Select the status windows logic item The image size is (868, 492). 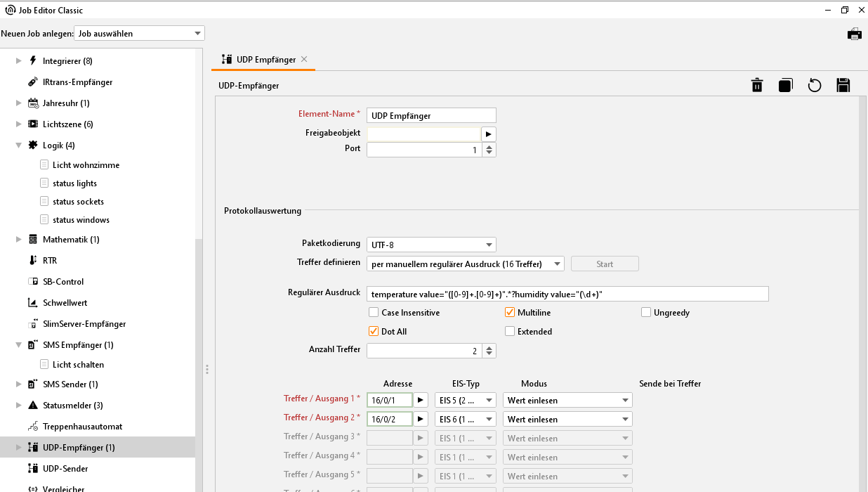[81, 220]
